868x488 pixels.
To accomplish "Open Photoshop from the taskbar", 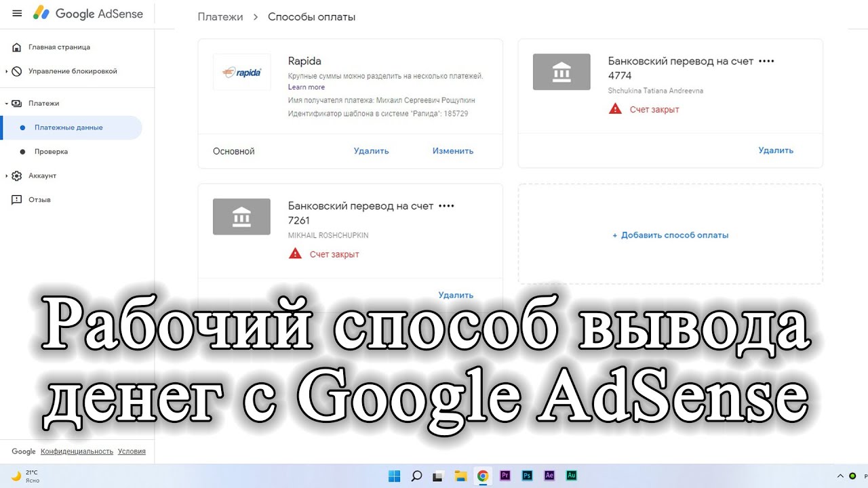I will pyautogui.click(x=527, y=476).
